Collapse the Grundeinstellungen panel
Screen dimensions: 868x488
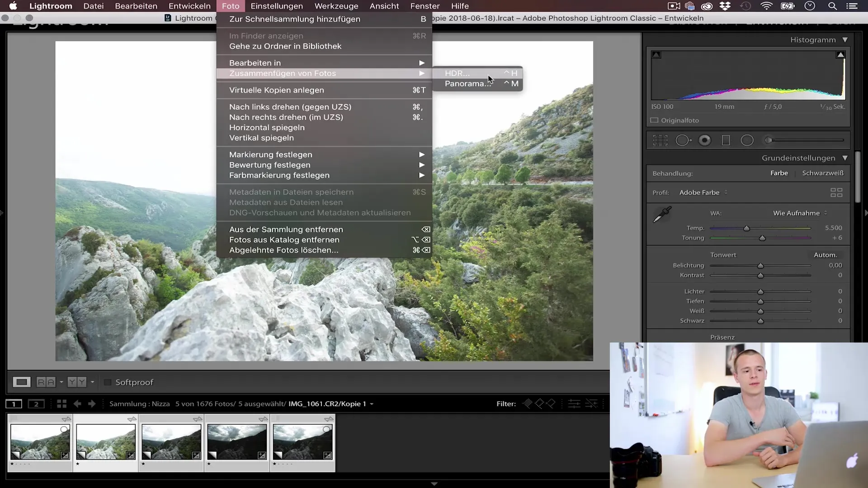845,158
